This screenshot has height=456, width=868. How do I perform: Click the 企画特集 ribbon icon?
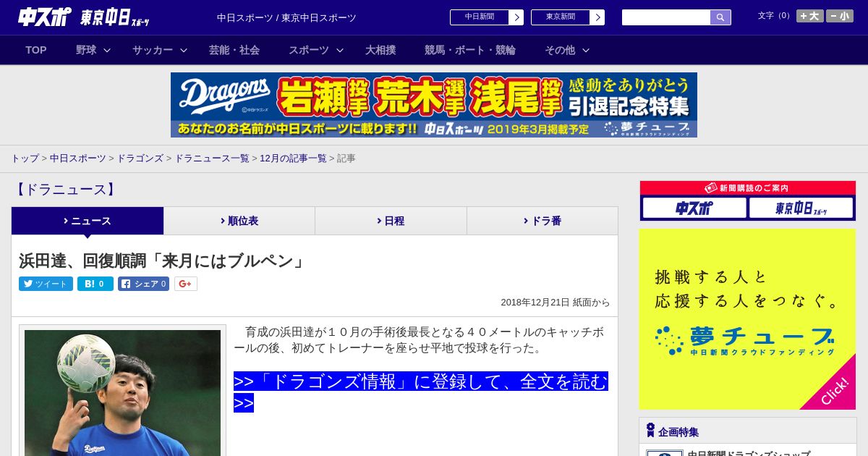(x=650, y=430)
